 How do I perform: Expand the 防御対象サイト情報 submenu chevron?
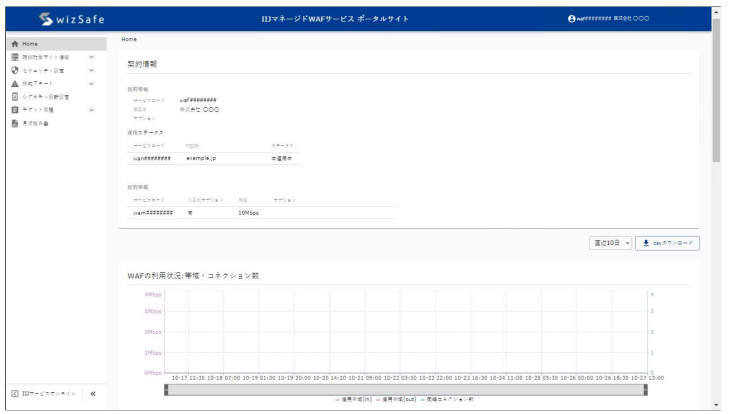coord(92,58)
